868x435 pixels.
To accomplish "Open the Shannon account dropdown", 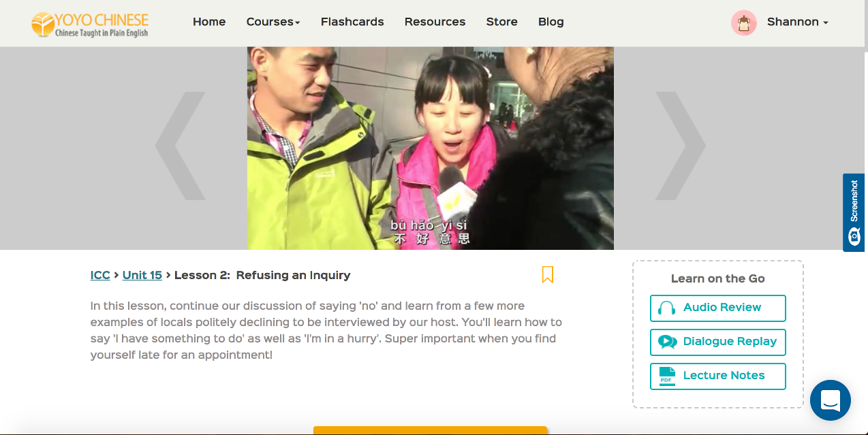I will [797, 22].
